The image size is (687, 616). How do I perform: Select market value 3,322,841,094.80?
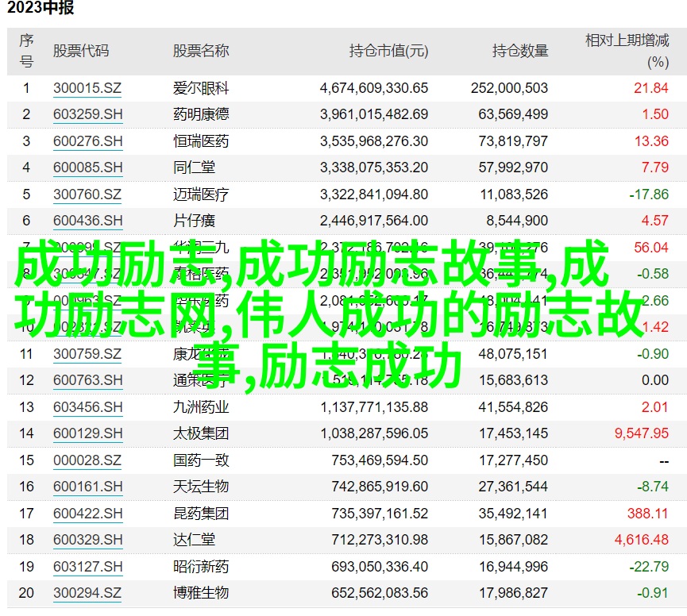pos(374,194)
